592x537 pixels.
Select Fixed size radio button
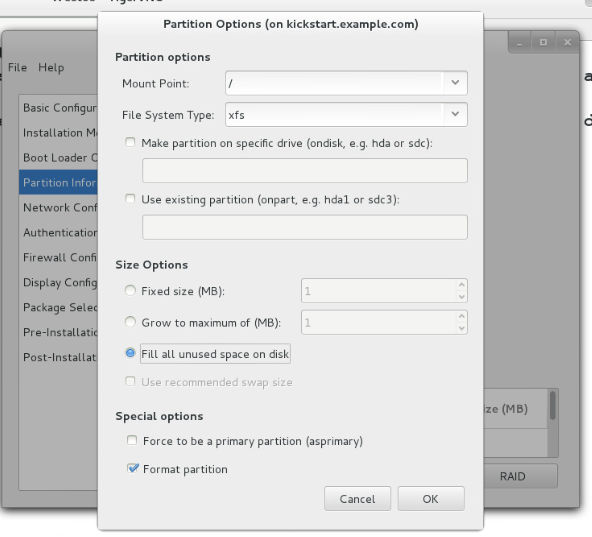[130, 291]
